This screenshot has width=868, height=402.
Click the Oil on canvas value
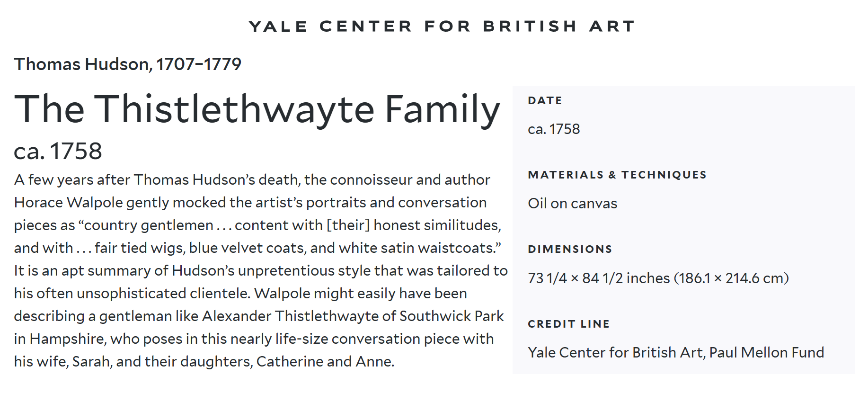573,204
